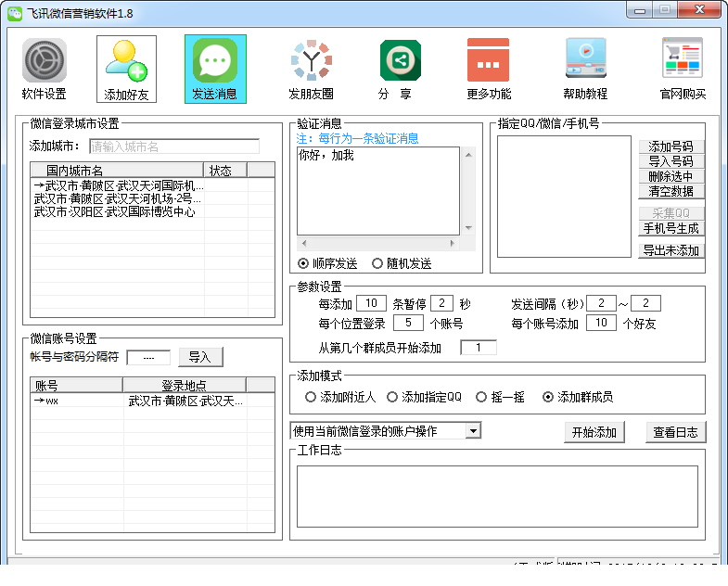728x586 pixels.
Task: Click the 查看日志 button
Action: 675,432
